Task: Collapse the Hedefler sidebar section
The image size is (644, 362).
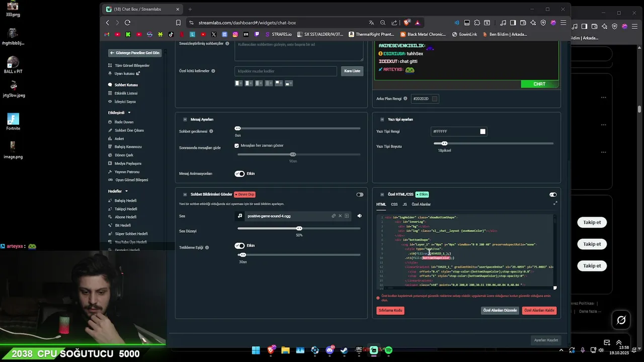Action: 126,191
